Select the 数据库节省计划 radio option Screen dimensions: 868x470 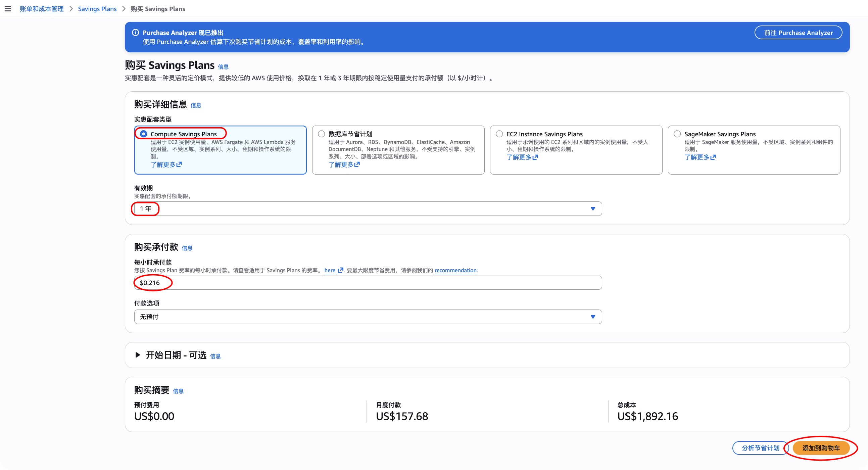pos(322,134)
